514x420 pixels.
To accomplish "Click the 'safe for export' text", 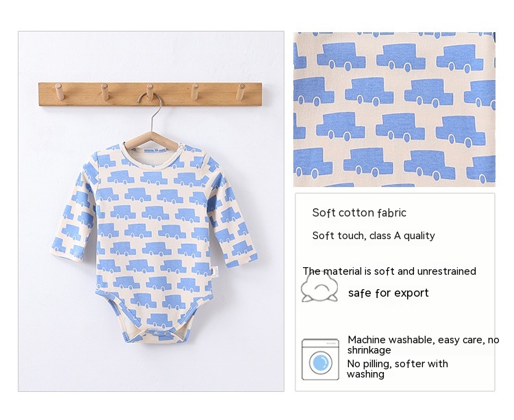I will (x=388, y=293).
